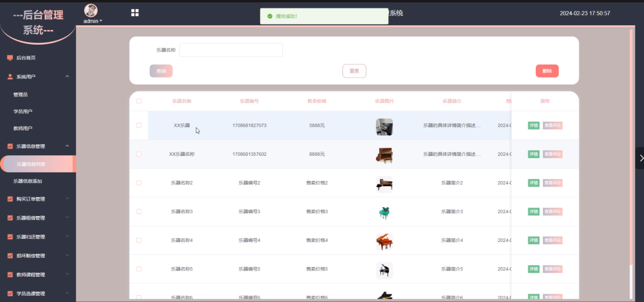Open the XX乐器 piano photo thumbnail
Screen dimensions: 644x302
[x=384, y=127]
